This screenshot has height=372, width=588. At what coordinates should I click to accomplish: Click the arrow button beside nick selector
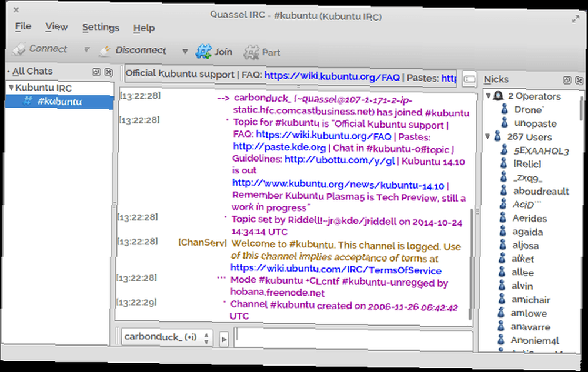(x=224, y=340)
